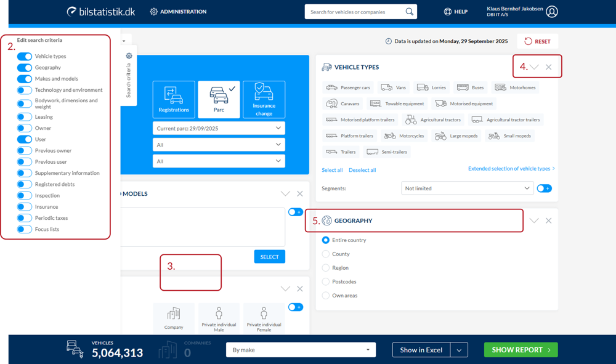Viewport: 616px width, 364px height.
Task: Open the user profile icon
Action: pyautogui.click(x=551, y=12)
